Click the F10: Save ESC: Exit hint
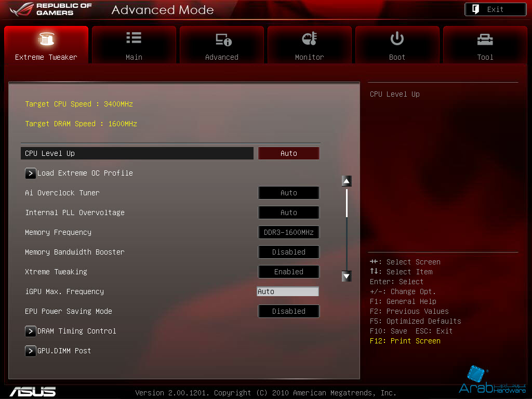Screen dimensions: 532x399 point(411,331)
